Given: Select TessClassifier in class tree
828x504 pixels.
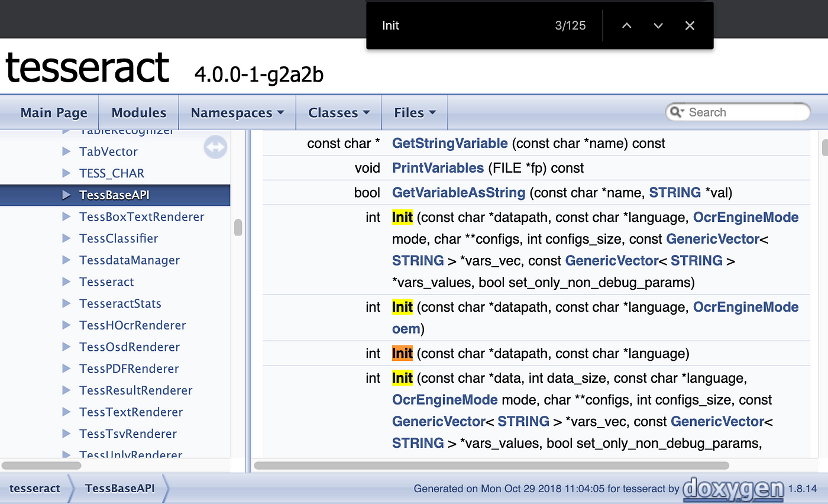Looking at the screenshot, I should click(119, 238).
